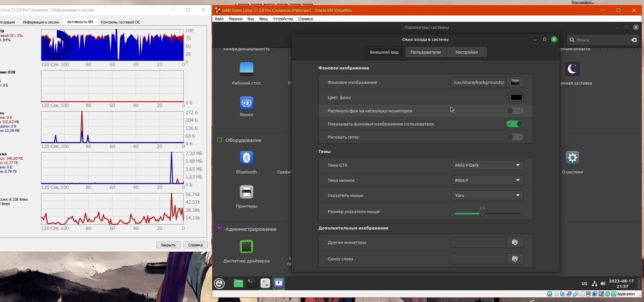The width and height of the screenshot is (644, 302).
Task: Open the Bluetooth settings icon
Action: click(x=247, y=158)
